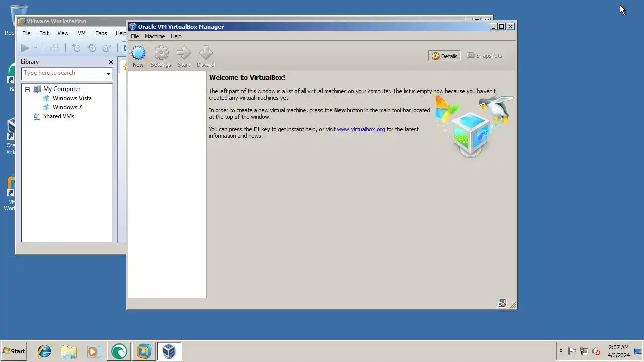
Task: Click the green bird app taskbar icon
Action: coord(119,351)
